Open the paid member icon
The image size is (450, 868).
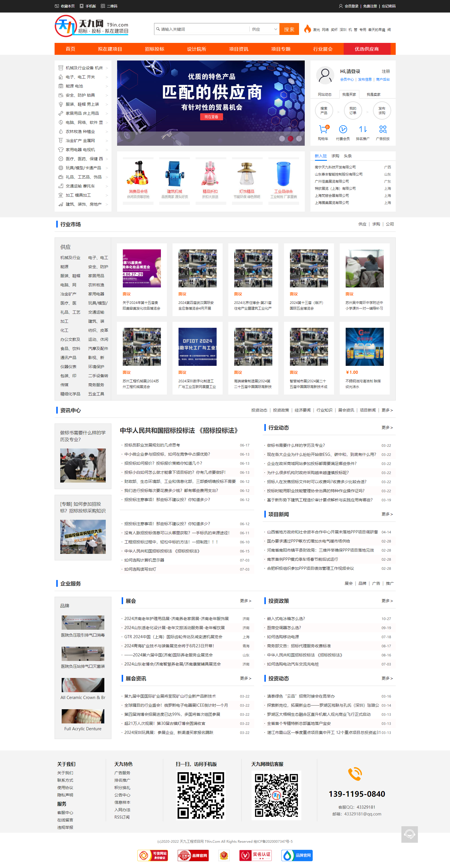coord(343,129)
